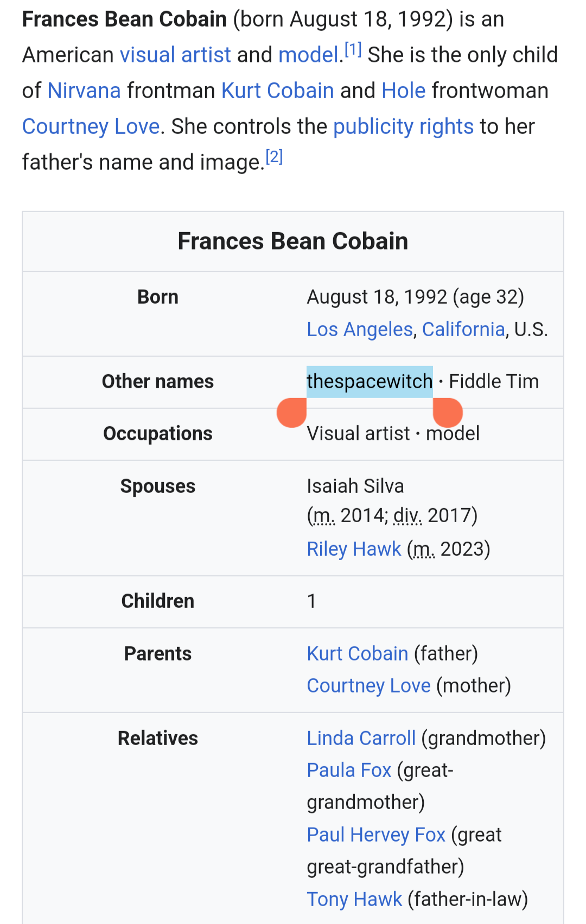The image size is (586, 924).
Task: Open Kurt Cobain link in intro paragraph
Action: (277, 91)
